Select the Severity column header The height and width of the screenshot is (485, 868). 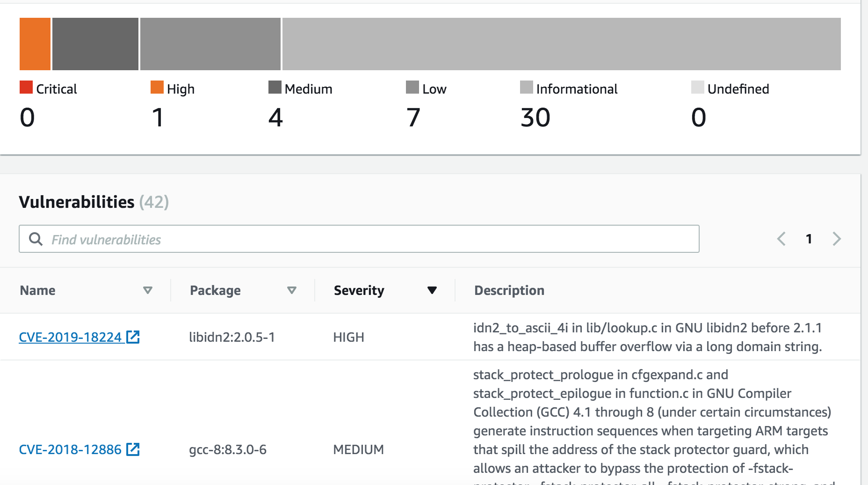358,290
